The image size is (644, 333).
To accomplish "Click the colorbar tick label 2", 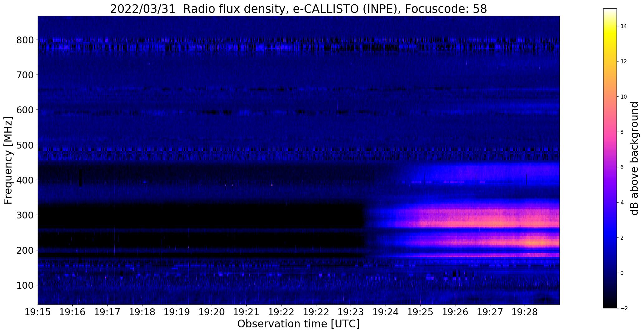I will pos(622,238).
